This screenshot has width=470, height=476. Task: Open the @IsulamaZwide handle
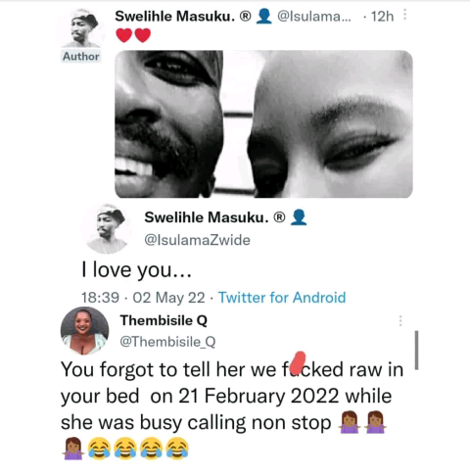tap(197, 240)
